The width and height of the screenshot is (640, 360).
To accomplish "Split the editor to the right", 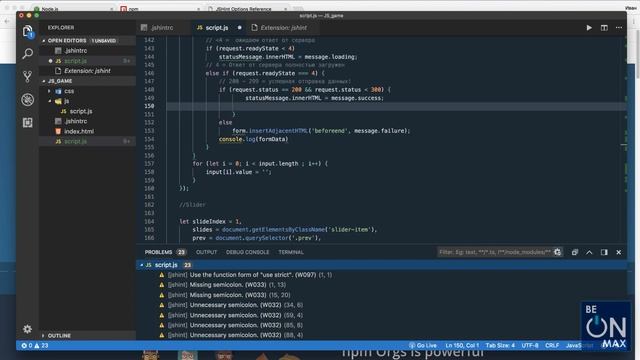I will click(x=604, y=28).
